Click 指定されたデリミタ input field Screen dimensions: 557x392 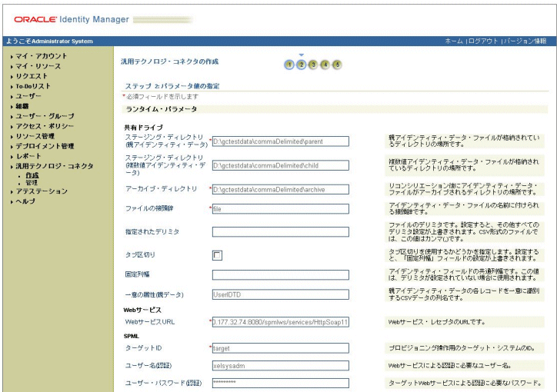tap(281, 231)
